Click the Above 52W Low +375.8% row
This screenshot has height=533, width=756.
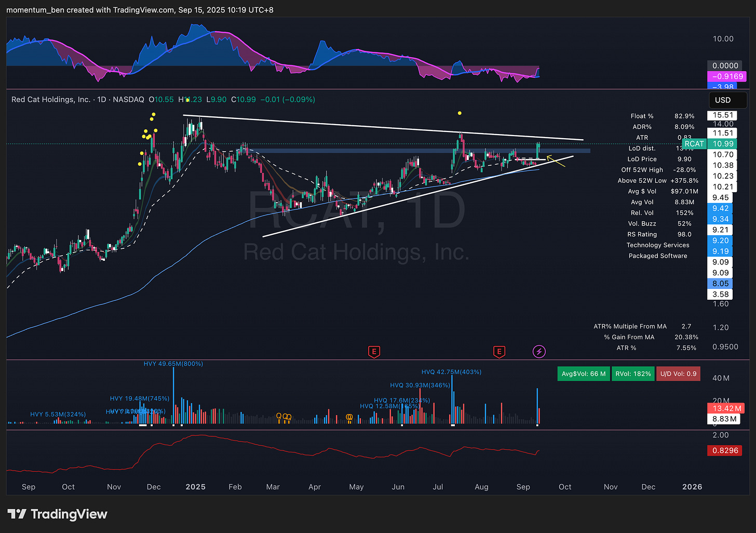658,181
